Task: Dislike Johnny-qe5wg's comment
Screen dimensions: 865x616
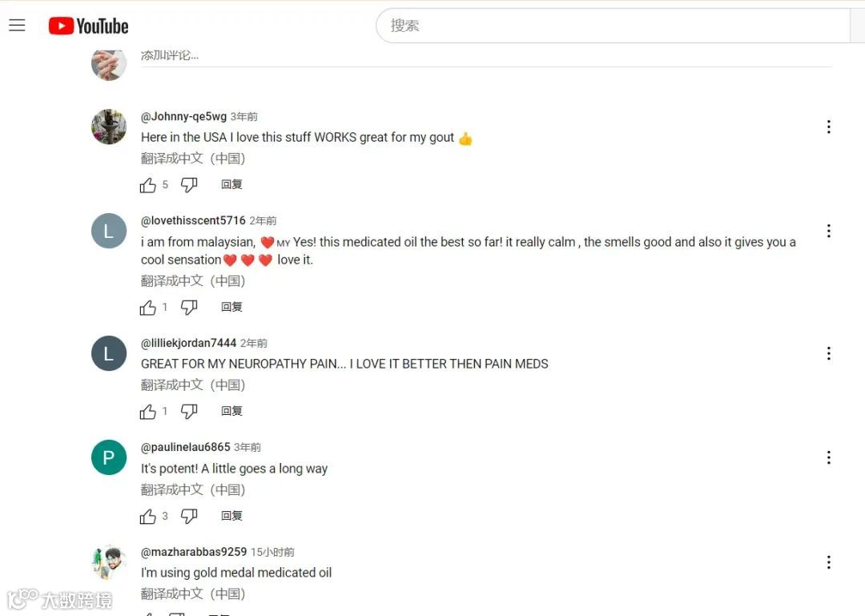Action: pos(189,185)
